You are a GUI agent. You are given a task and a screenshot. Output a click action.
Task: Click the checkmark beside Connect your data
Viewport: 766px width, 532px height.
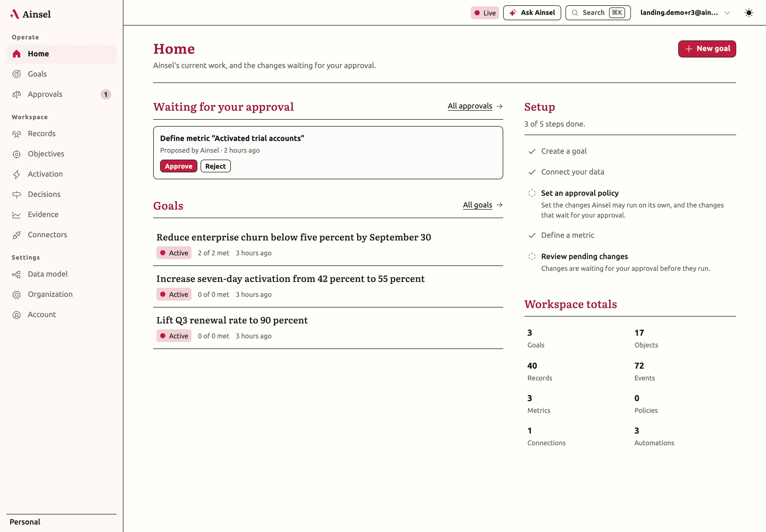[532, 172]
